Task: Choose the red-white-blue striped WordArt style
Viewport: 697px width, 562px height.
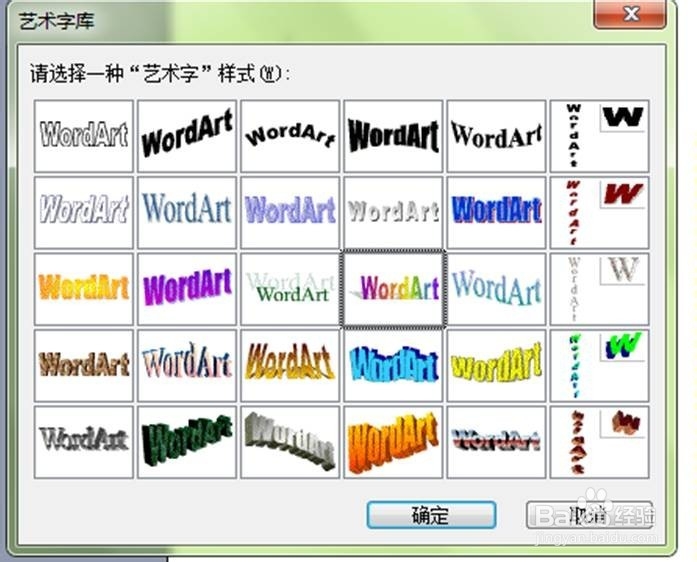Action: pyautogui.click(x=496, y=442)
